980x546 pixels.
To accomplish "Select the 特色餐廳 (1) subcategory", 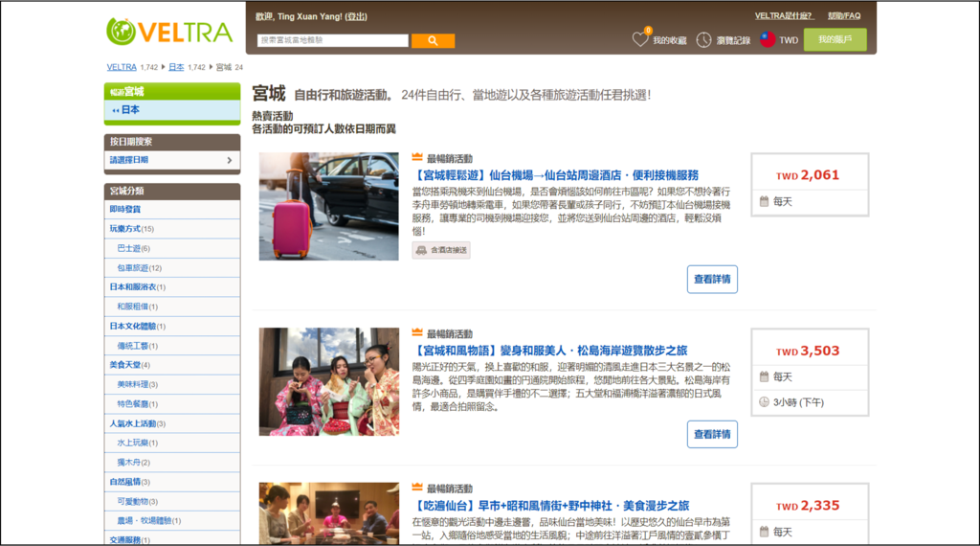I will pos(172,404).
